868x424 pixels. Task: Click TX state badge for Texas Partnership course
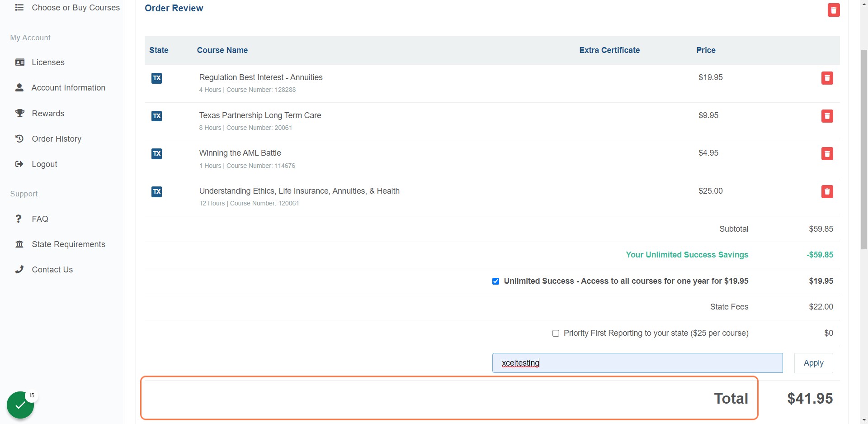click(156, 116)
